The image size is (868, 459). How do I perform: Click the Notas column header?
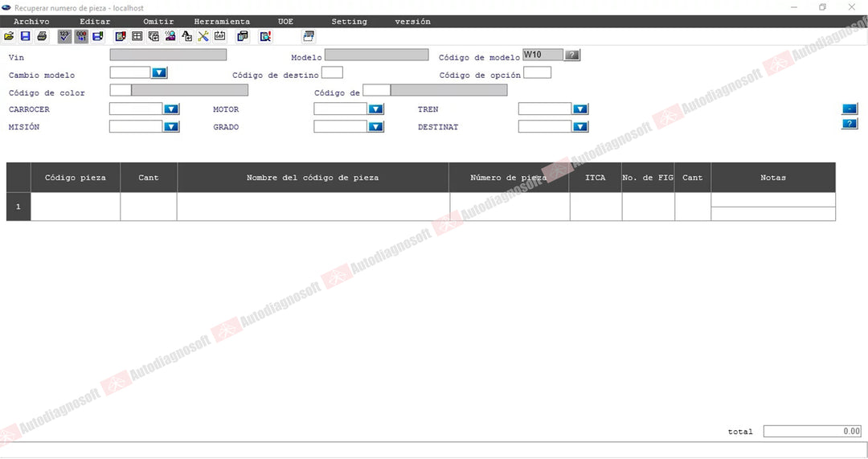point(773,178)
